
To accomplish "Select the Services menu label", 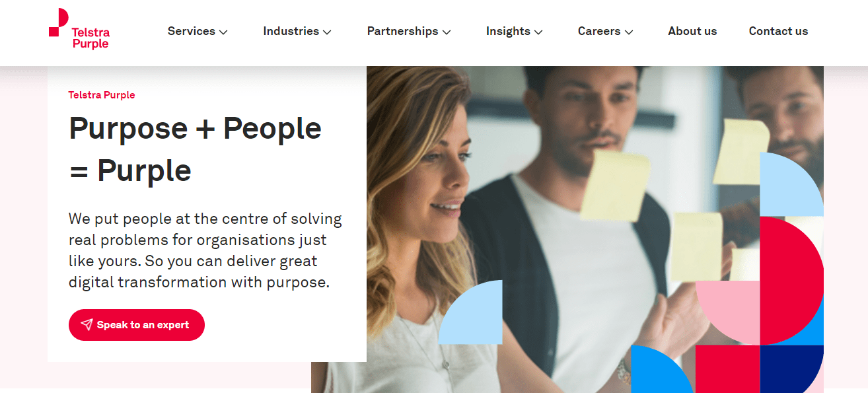I will [191, 31].
